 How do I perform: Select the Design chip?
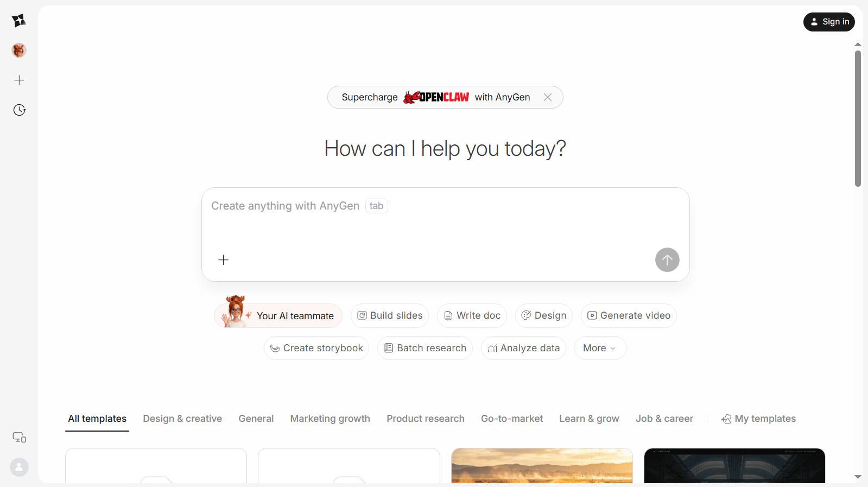tap(543, 315)
